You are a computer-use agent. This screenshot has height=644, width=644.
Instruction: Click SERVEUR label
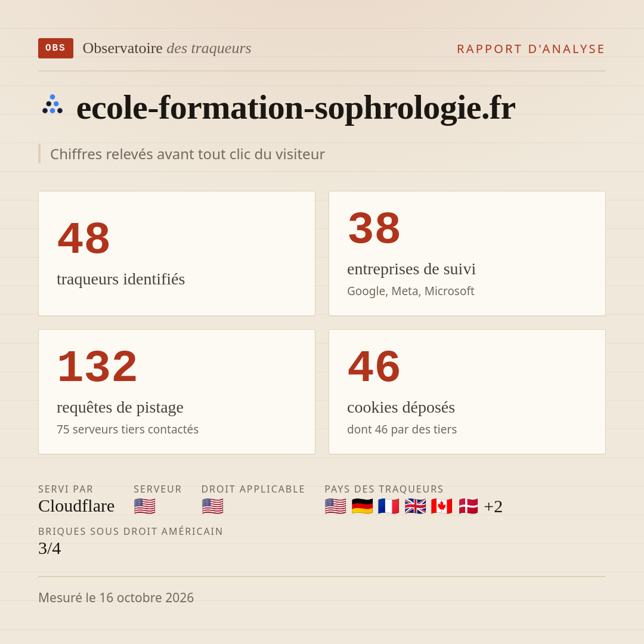point(157,489)
